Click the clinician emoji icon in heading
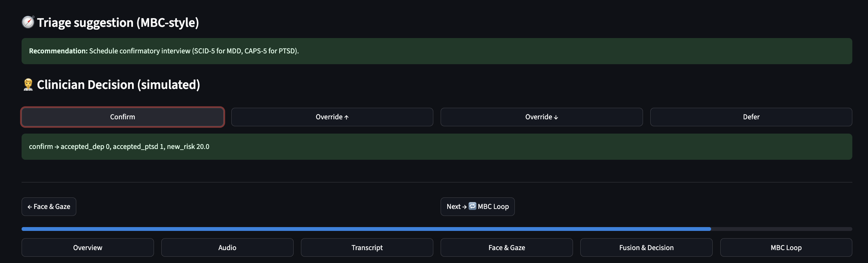The width and height of the screenshot is (868, 263). (28, 85)
